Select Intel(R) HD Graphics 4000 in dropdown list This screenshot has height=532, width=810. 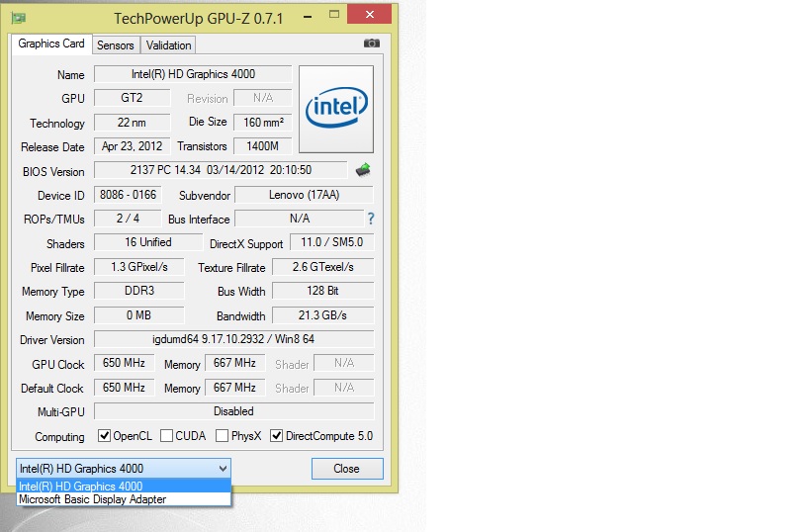click(x=124, y=487)
